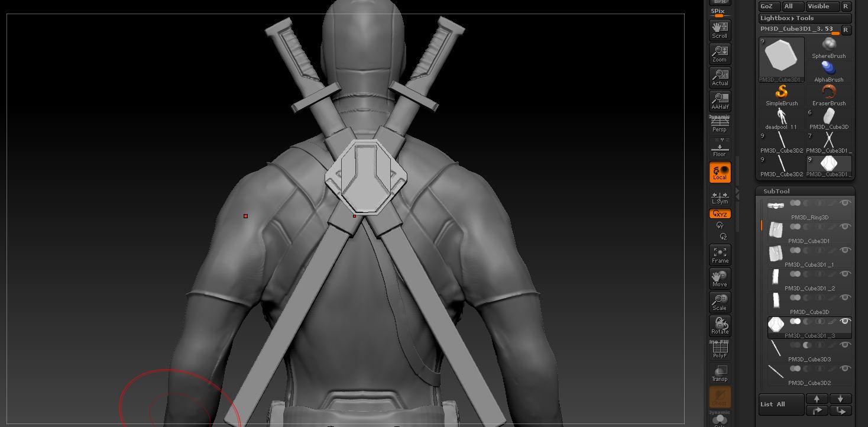868x427 pixels.
Task: Select the PM3D_Cube3D2 subtool
Action: pos(809,375)
